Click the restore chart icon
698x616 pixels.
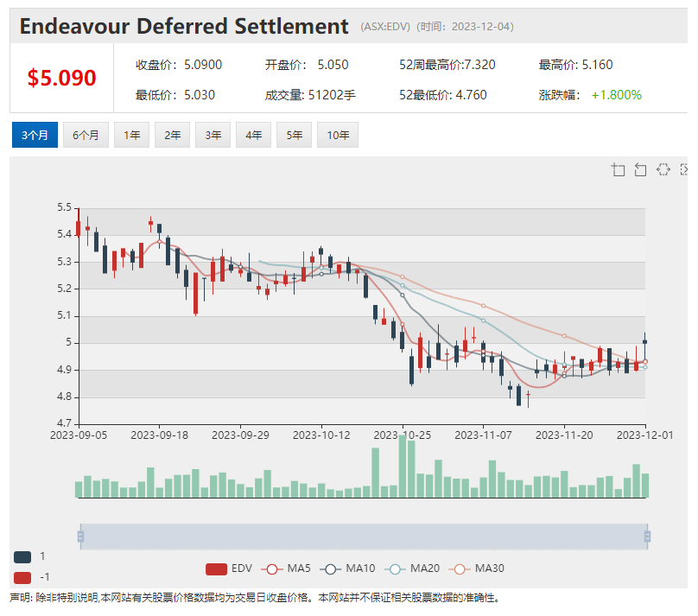click(x=663, y=169)
